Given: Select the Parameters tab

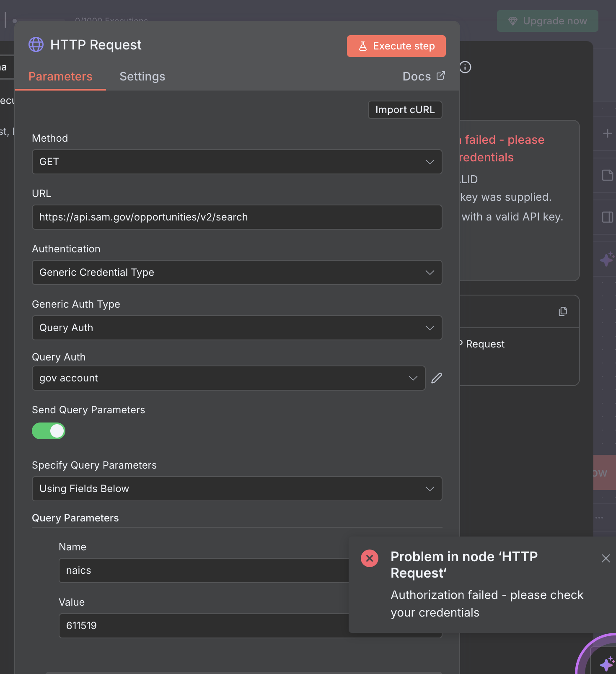Looking at the screenshot, I should (x=60, y=76).
